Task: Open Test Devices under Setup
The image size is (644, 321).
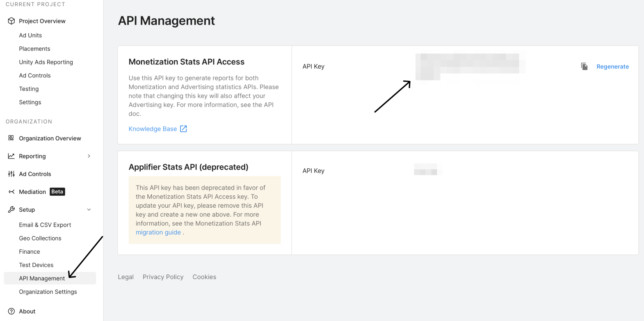Action: 36,265
